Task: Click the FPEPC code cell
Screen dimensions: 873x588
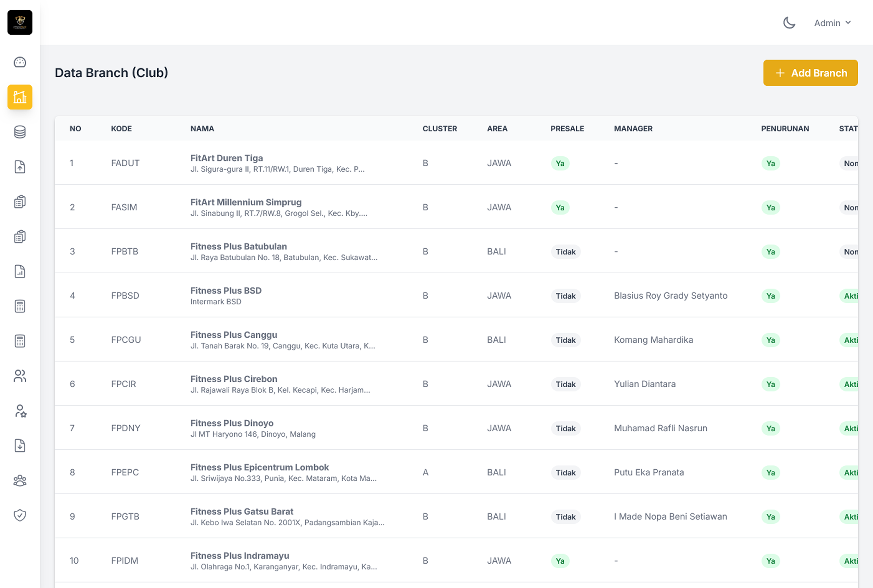Action: 125,473
